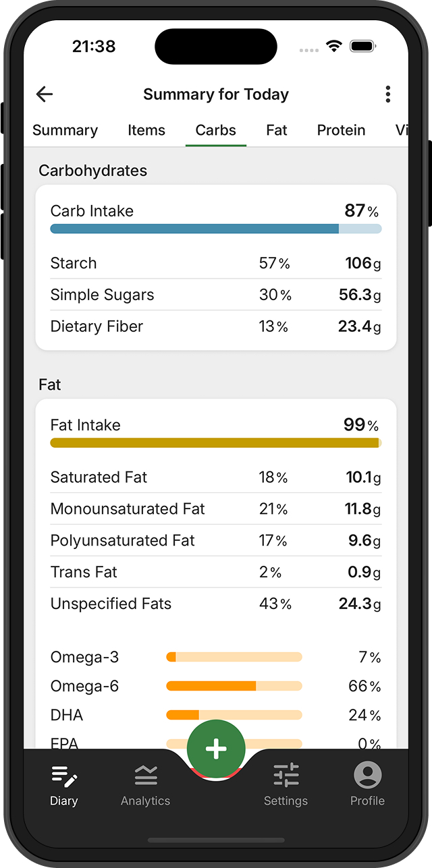432x868 pixels.
Task: Select the Starch row
Action: click(216, 263)
